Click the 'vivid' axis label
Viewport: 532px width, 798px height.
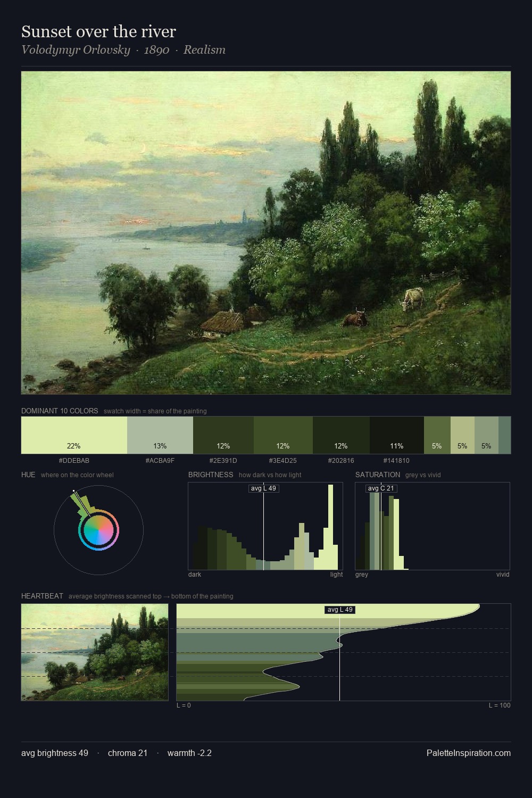[x=503, y=575]
